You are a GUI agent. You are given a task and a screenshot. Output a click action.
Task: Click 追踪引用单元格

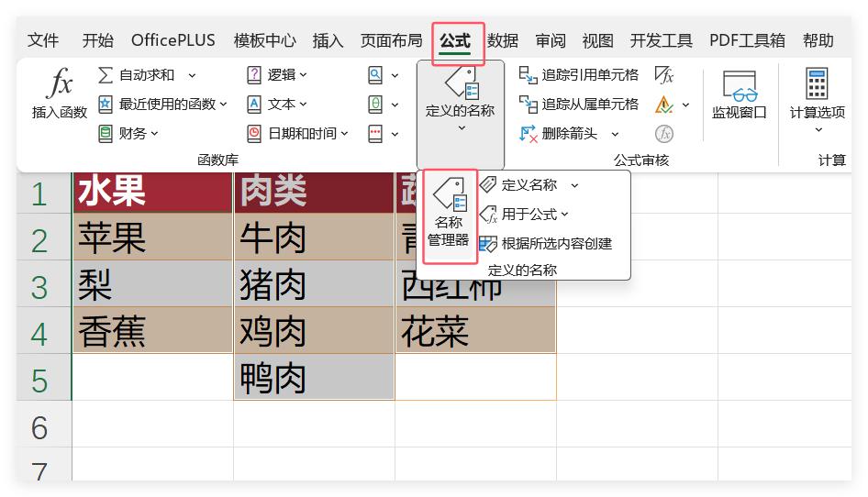578,74
